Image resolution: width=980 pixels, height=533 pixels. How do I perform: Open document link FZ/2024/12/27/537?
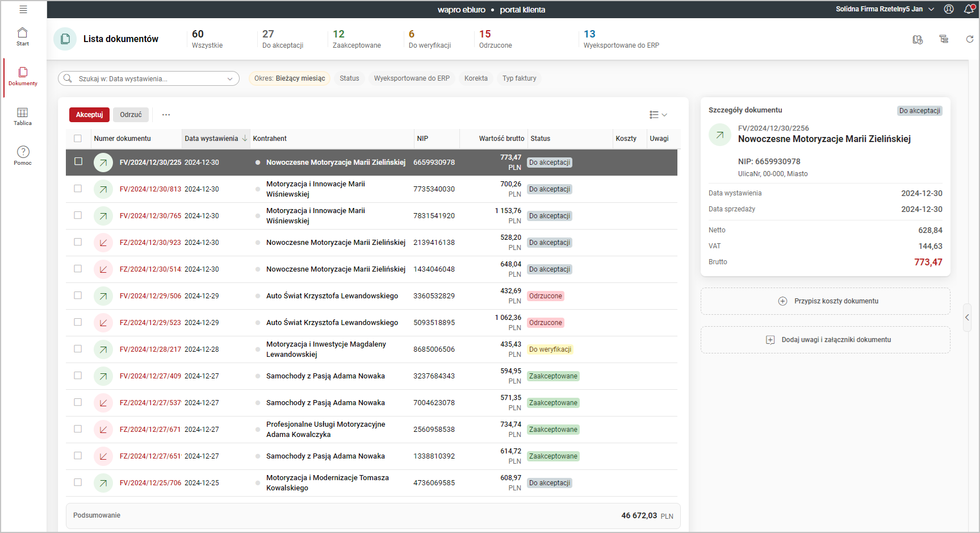(x=150, y=403)
